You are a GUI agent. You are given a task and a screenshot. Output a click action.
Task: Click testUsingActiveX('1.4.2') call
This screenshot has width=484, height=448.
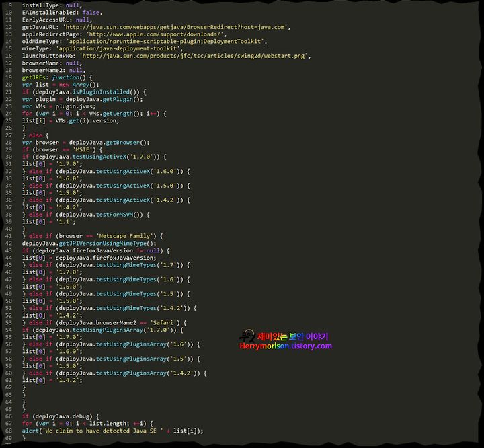[x=140, y=200]
